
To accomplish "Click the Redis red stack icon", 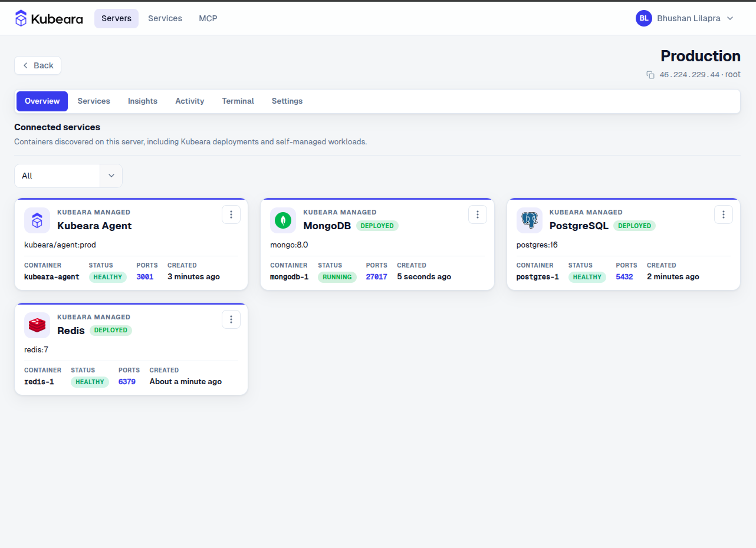I will [37, 325].
